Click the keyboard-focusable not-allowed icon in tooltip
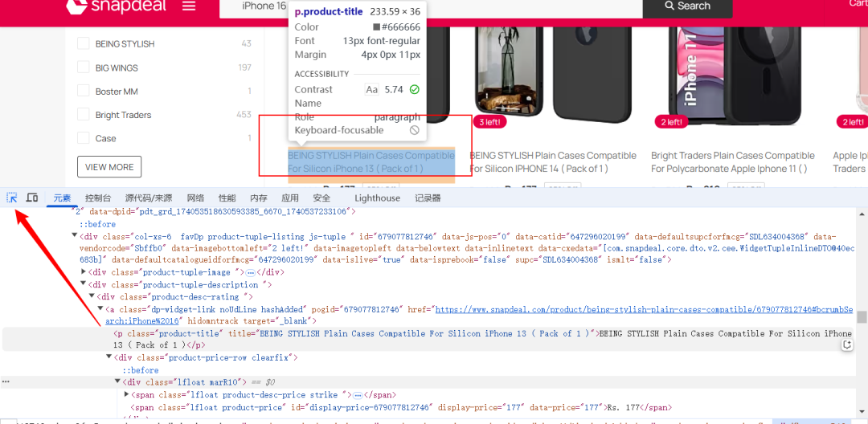Viewport: 868px width, 424px height. coord(414,130)
